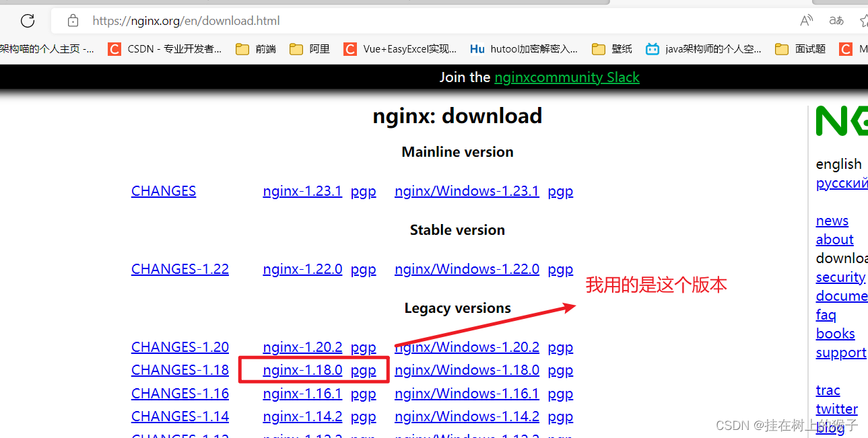This screenshot has height=438, width=868.
Task: Switch site language to русский
Action: pos(842,183)
